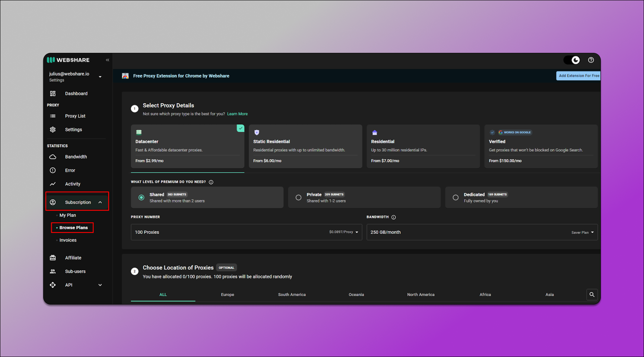The image size is (644, 357).
Task: Click the Error alert icon
Action: pos(53,170)
